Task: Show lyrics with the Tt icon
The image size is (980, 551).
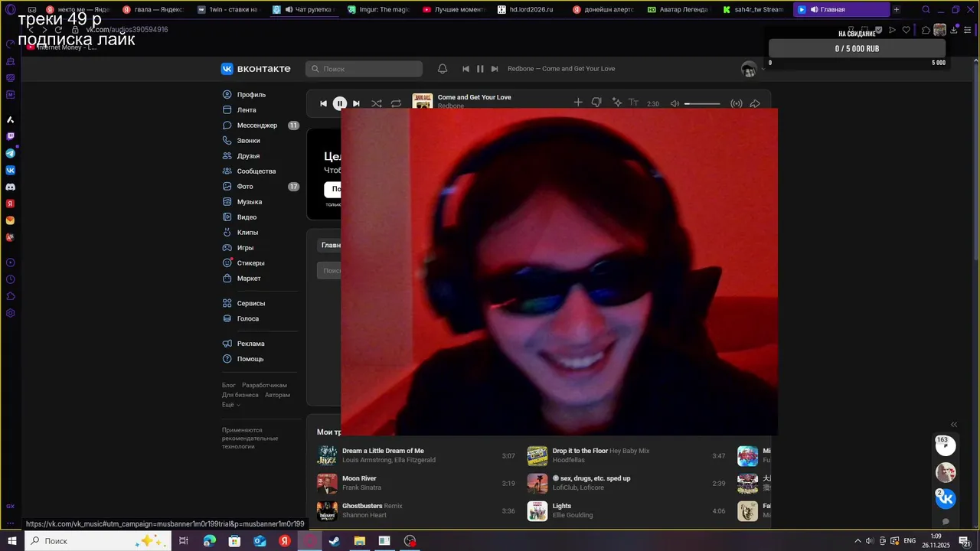Action: coord(634,103)
